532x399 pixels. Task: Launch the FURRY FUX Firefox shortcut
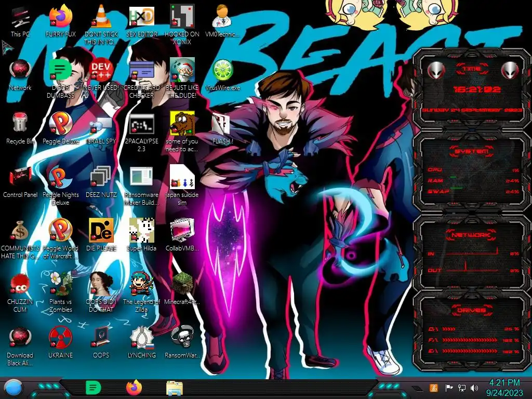point(60,22)
